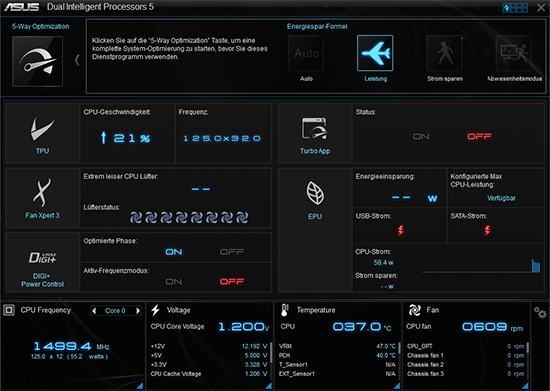Click the window layout icon in title bar
This screenshot has width=550, height=391.
pos(515,8)
